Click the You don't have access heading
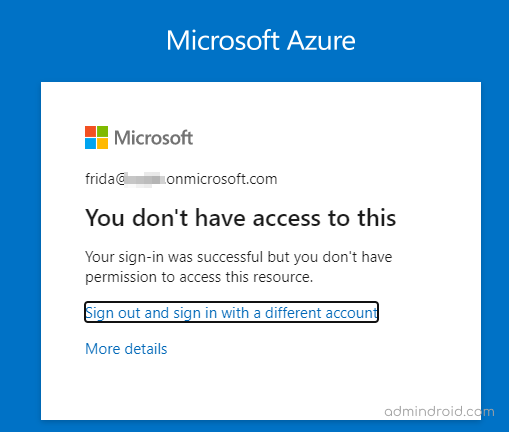Viewport: 509px width, 432px height. pyautogui.click(x=241, y=218)
